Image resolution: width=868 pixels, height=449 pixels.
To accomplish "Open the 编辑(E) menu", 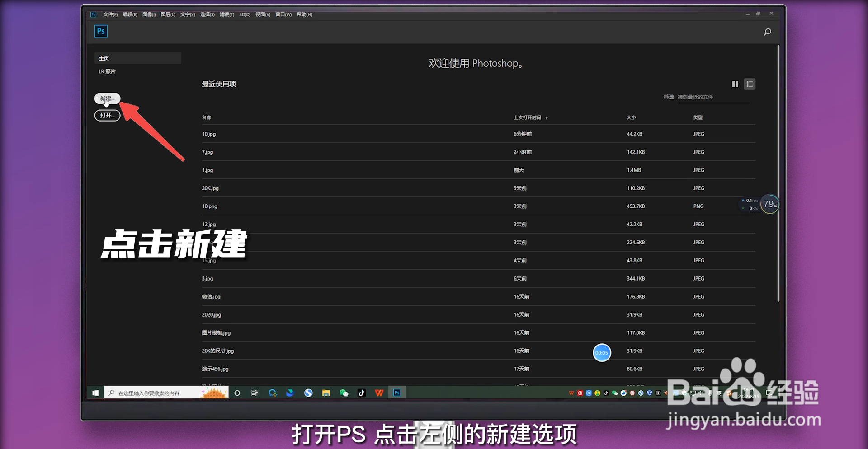I will [x=130, y=14].
